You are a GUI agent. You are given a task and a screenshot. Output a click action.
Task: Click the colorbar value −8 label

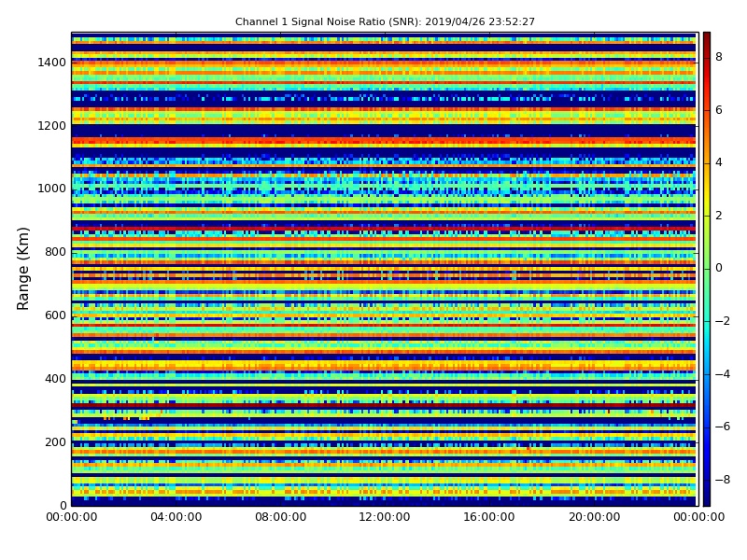tap(723, 480)
